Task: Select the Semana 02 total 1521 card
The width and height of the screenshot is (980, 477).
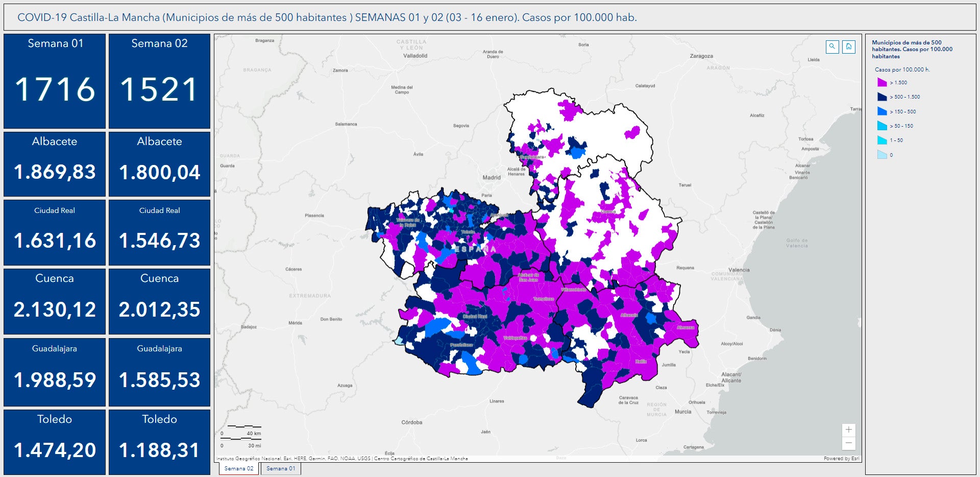Action: click(x=159, y=81)
